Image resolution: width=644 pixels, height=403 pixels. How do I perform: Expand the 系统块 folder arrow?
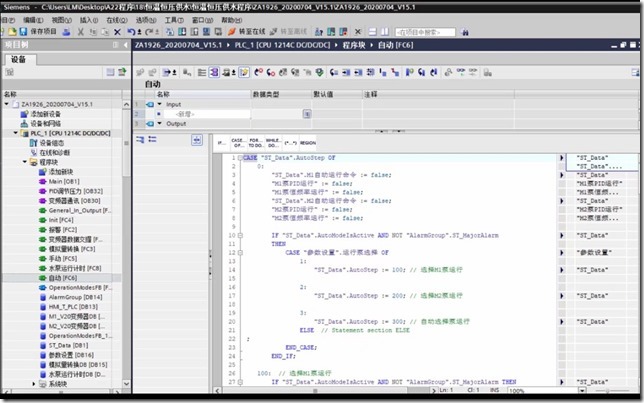(34, 384)
